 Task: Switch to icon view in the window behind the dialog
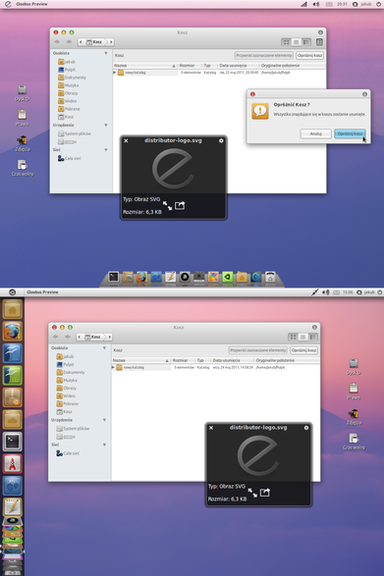tap(286, 42)
